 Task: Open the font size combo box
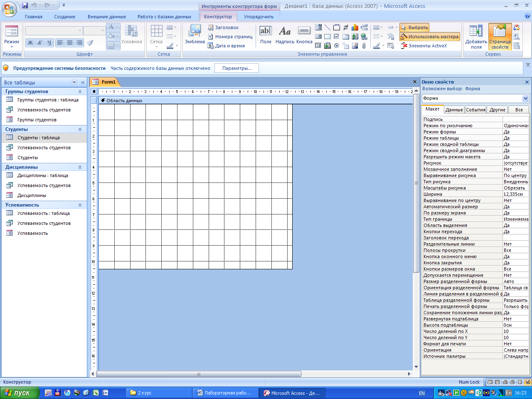coord(94,31)
